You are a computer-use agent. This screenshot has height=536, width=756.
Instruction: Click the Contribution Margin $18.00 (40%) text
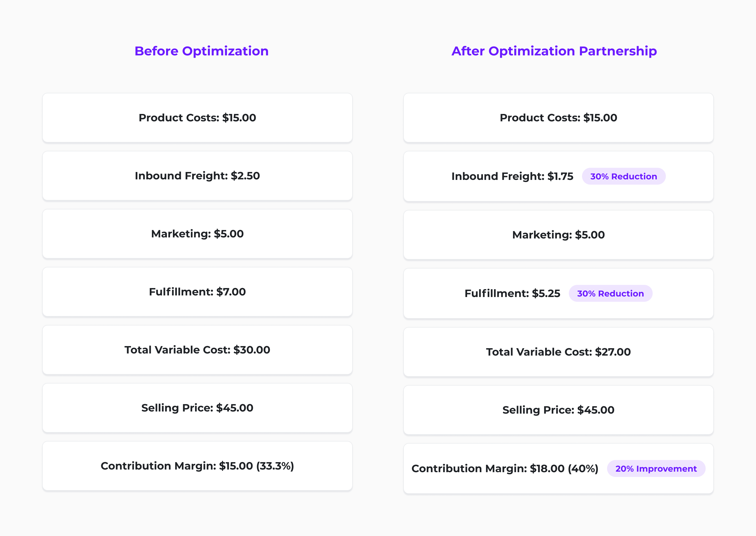505,469
